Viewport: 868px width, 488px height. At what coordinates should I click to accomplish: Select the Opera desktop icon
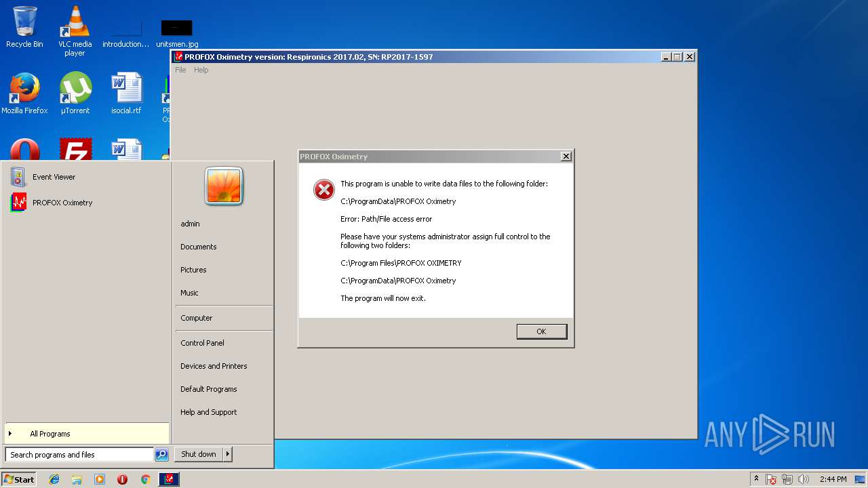point(24,150)
